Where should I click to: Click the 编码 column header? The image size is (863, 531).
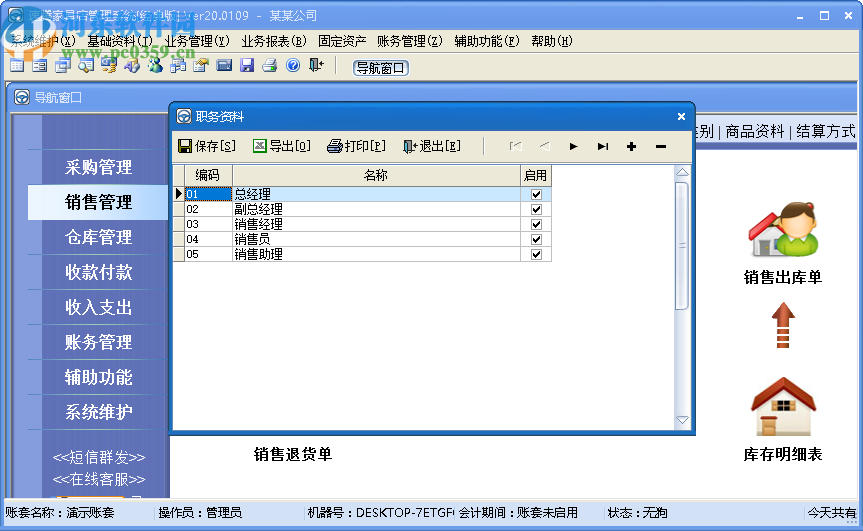click(x=207, y=175)
